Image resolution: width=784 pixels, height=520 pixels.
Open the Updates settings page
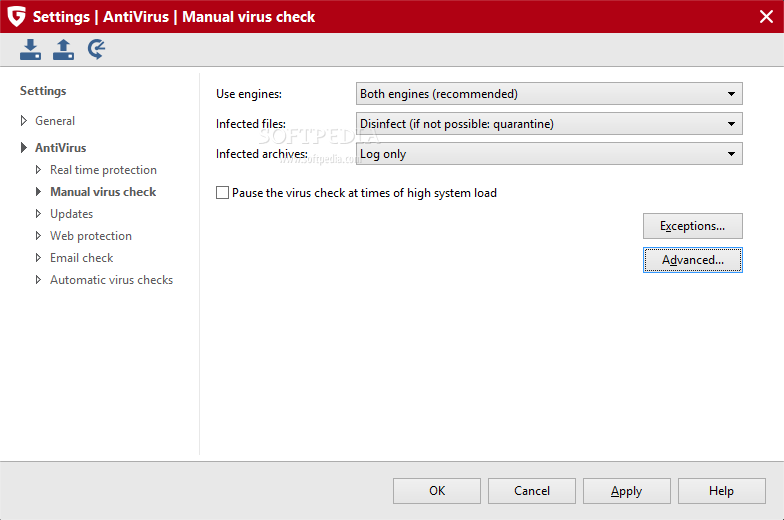[72, 214]
